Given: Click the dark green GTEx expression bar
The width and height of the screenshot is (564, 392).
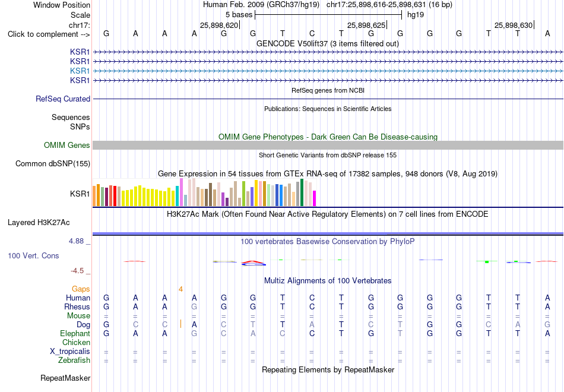Looking at the screenshot, I should pyautogui.click(x=302, y=192).
